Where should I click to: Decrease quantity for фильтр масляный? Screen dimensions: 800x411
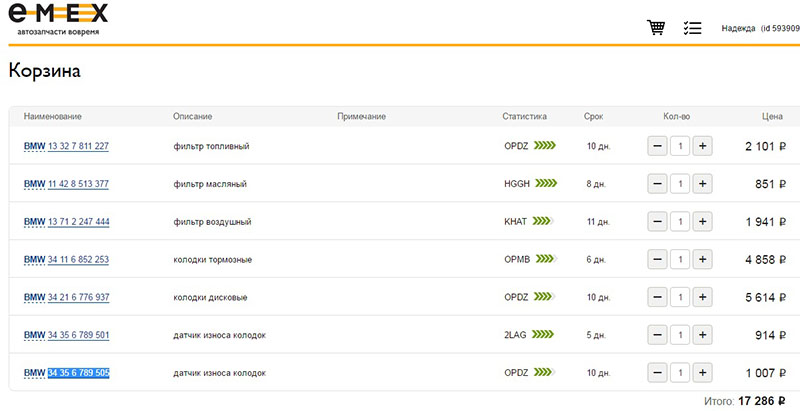[657, 184]
